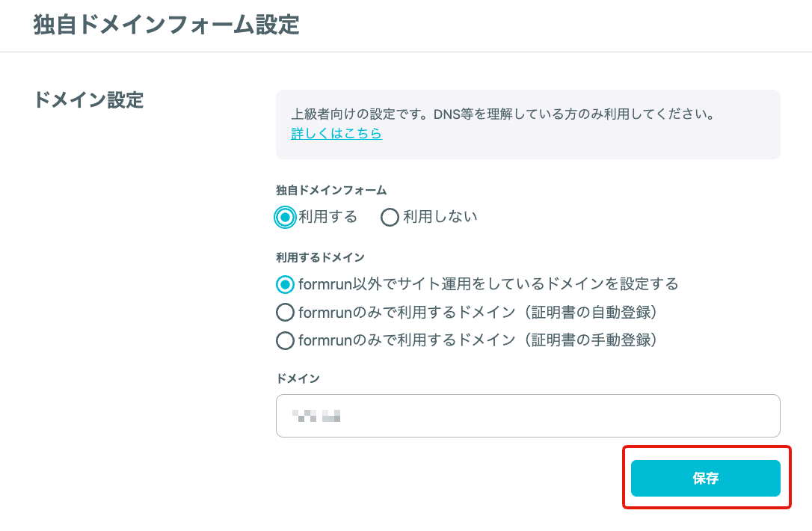Open the 詳しくはこちら link
This screenshot has width=812, height=531.
(336, 134)
